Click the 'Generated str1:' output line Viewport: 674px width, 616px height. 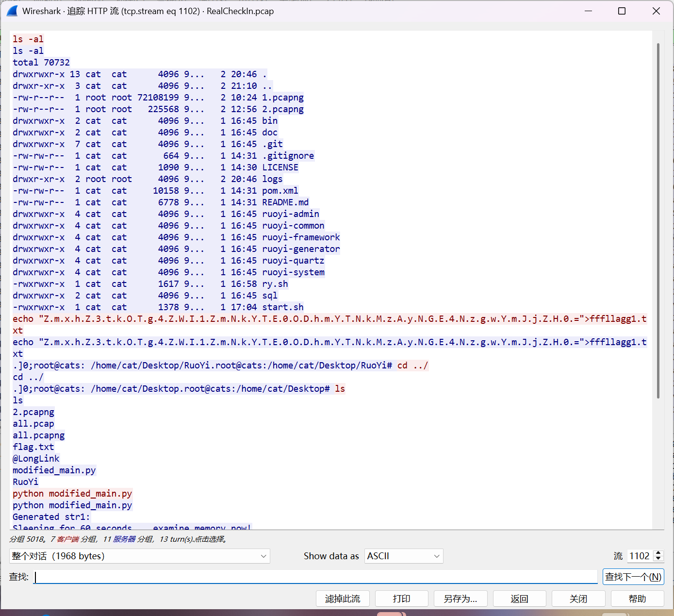(51, 516)
